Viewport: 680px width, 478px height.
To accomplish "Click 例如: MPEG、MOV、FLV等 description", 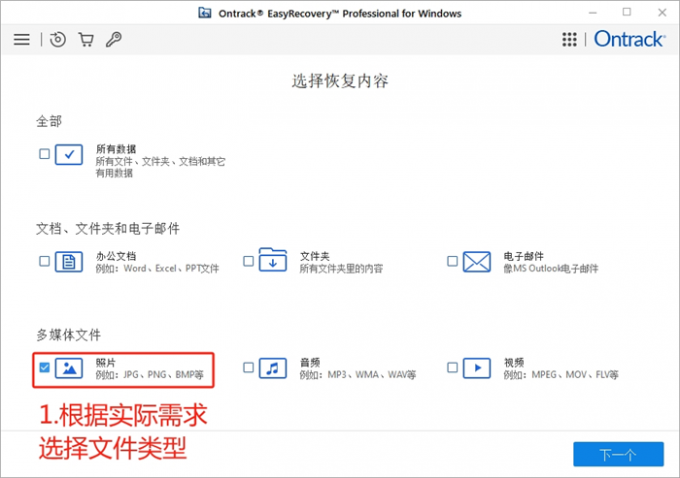I will (x=561, y=375).
